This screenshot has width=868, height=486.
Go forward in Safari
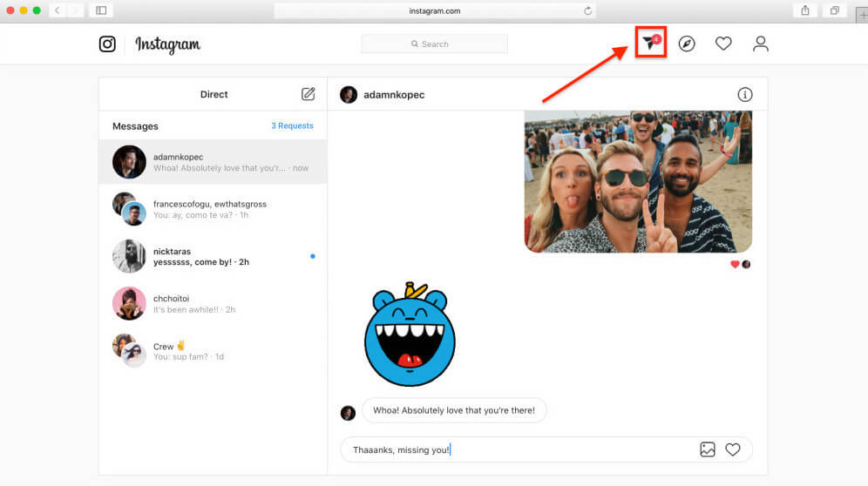point(75,10)
